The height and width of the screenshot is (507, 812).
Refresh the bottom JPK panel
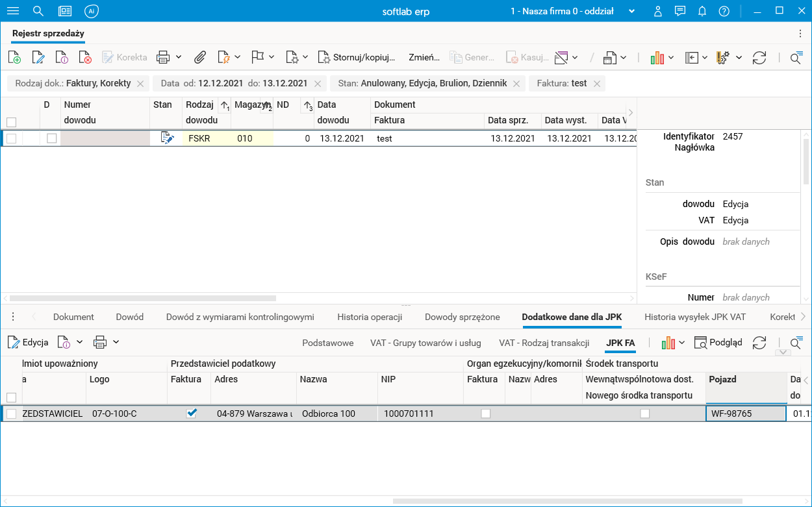click(x=759, y=342)
